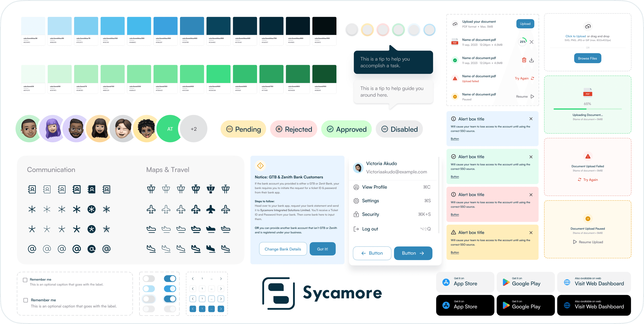Go to next page in solid blue pagination row
644x324 pixels.
221,309
